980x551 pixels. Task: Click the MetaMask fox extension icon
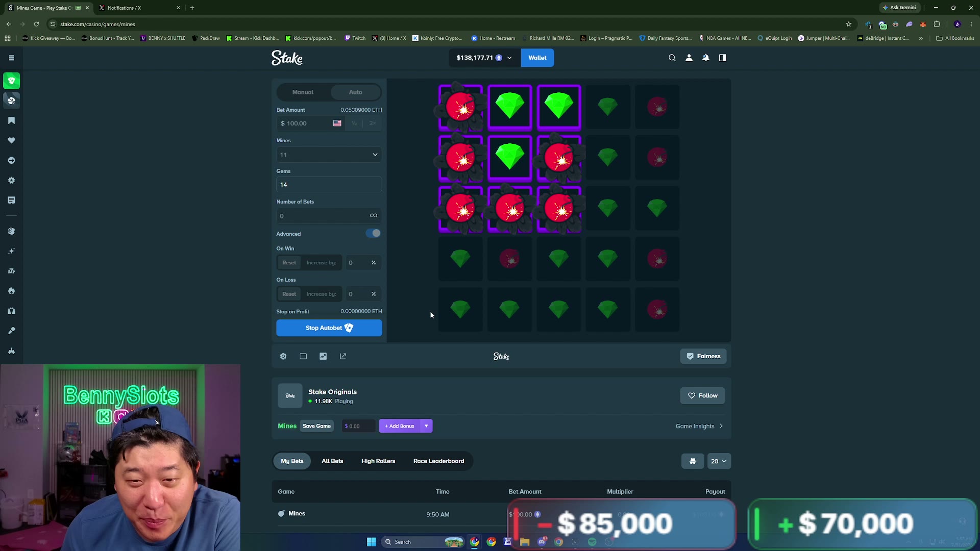(x=923, y=24)
